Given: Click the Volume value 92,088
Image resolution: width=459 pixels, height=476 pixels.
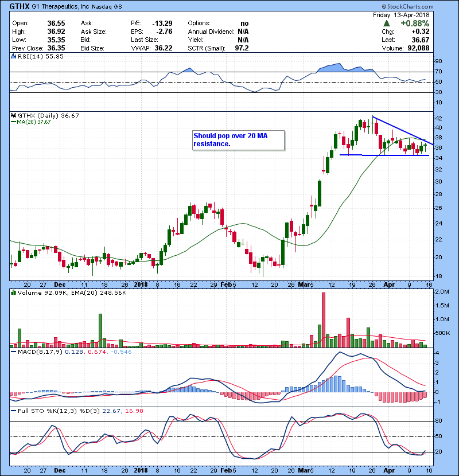Looking at the screenshot, I should pos(418,48).
